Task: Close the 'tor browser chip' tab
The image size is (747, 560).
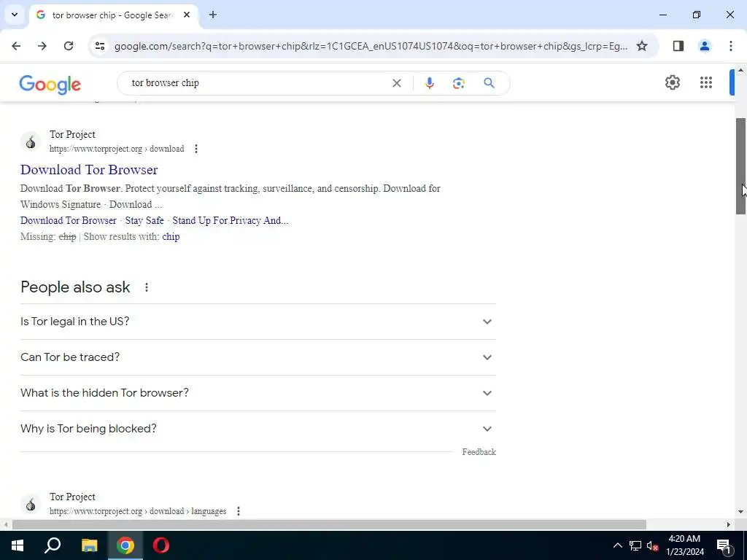Action: point(187,15)
